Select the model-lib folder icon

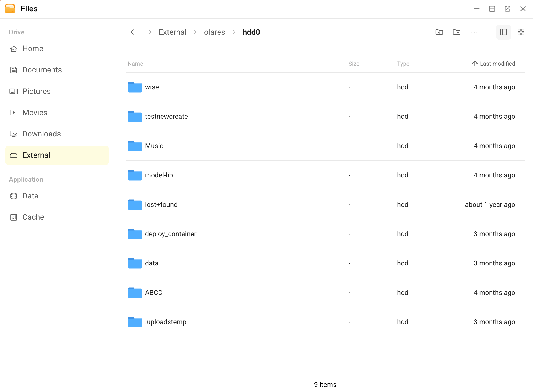tap(135, 175)
